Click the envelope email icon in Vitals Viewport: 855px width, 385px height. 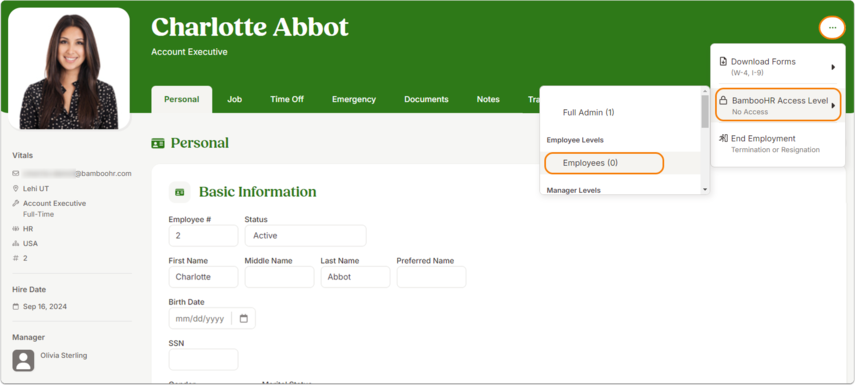point(15,173)
